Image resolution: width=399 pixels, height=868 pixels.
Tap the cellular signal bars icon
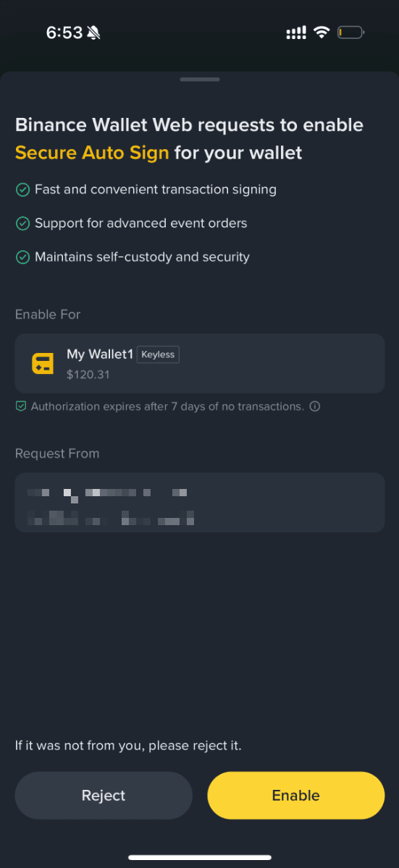pos(296,33)
